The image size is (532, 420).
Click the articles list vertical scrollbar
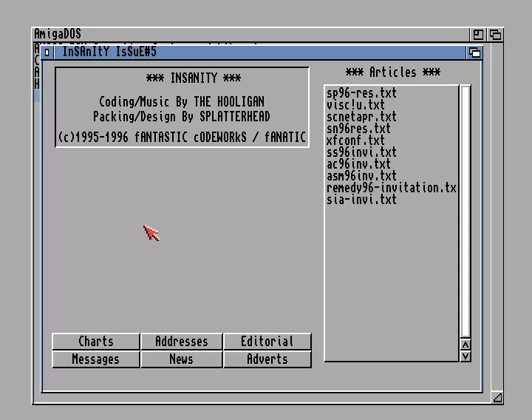point(465,211)
